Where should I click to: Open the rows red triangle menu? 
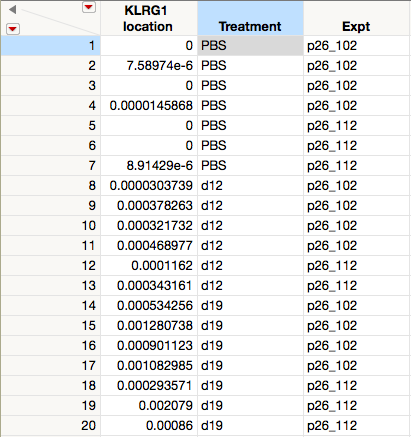13,29
